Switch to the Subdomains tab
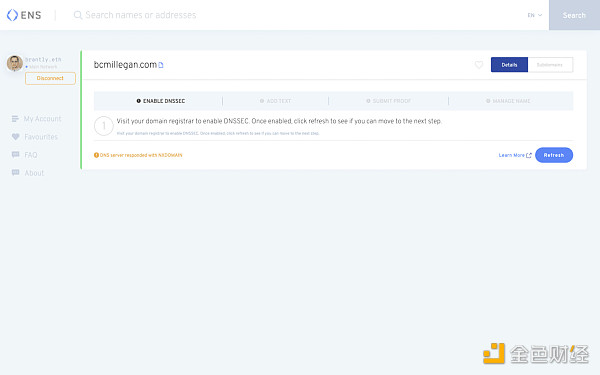The image size is (600, 375). click(550, 65)
